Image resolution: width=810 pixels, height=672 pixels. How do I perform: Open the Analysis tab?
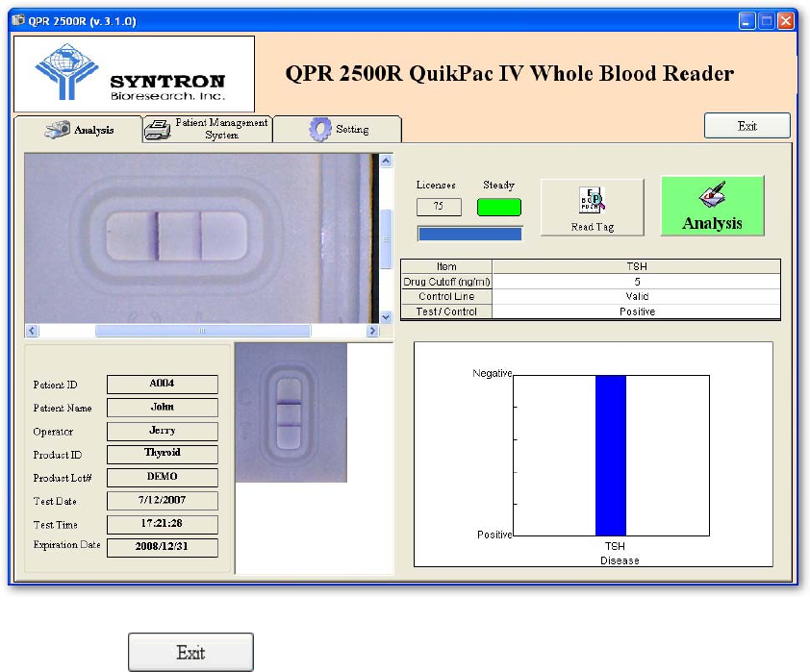tap(78, 130)
